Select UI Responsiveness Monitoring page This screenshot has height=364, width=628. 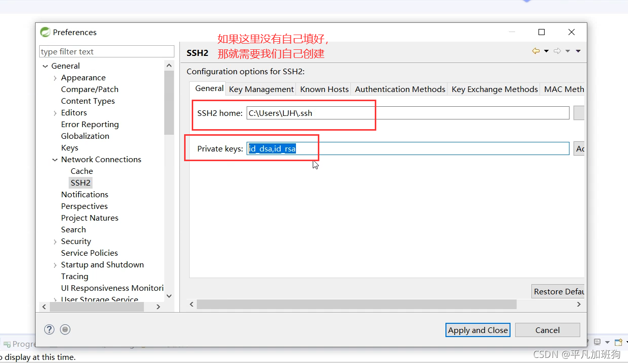112,288
